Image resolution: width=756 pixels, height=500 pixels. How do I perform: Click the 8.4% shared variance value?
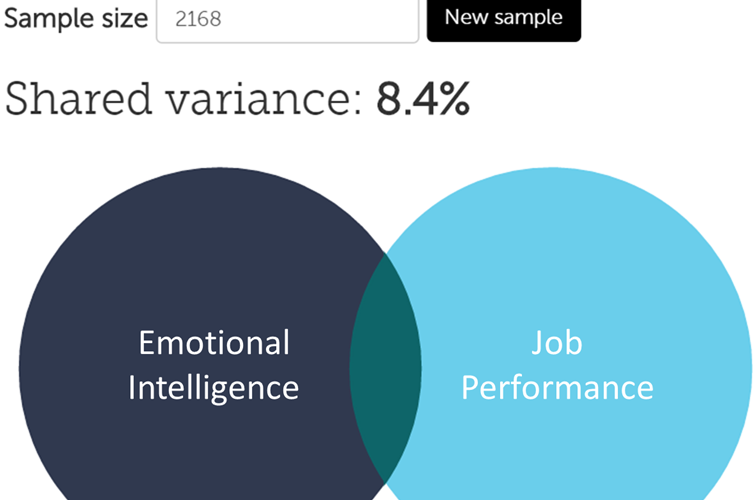423,99
